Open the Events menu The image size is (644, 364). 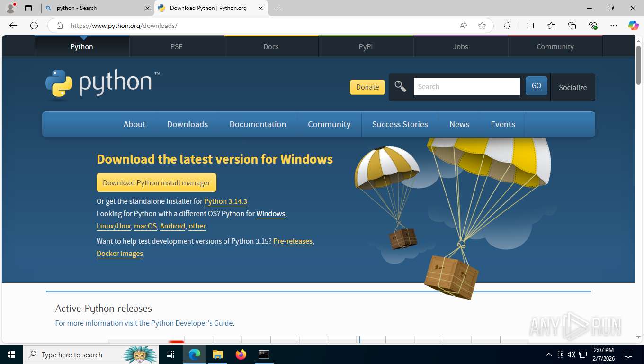click(503, 124)
